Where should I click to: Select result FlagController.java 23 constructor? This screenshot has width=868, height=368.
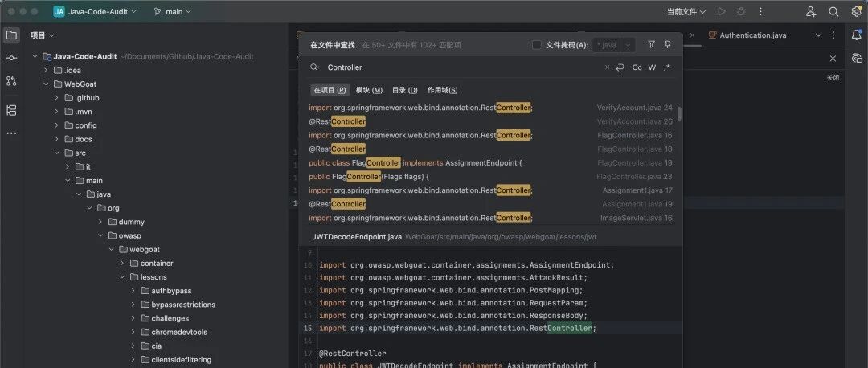(490, 177)
